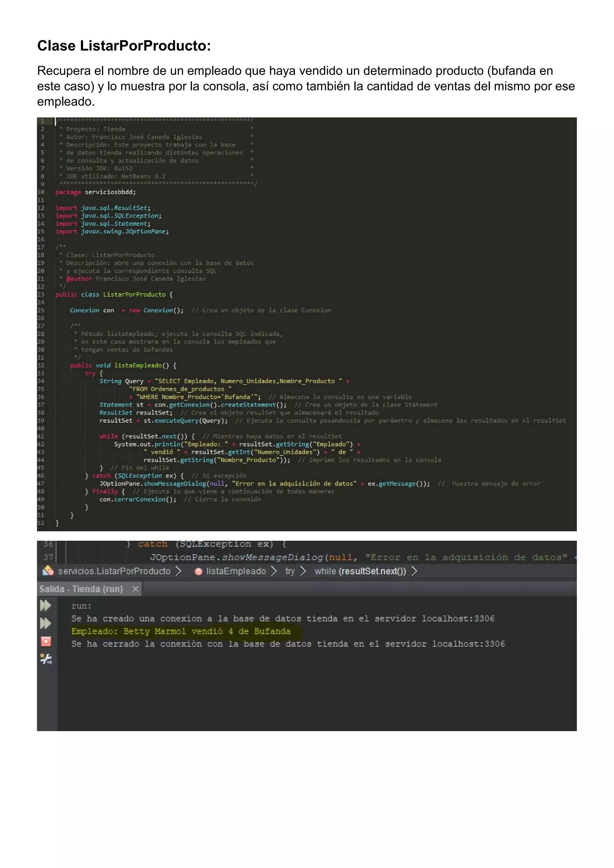Screen dimensions: 614x868
Task: Click line number 32 in the gutter
Action: click(x=40, y=366)
